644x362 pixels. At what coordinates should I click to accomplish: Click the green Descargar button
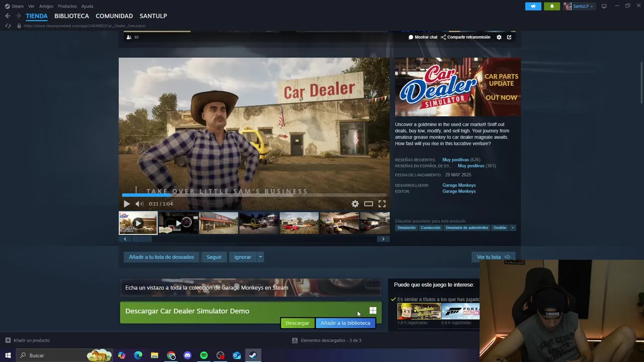(x=297, y=323)
